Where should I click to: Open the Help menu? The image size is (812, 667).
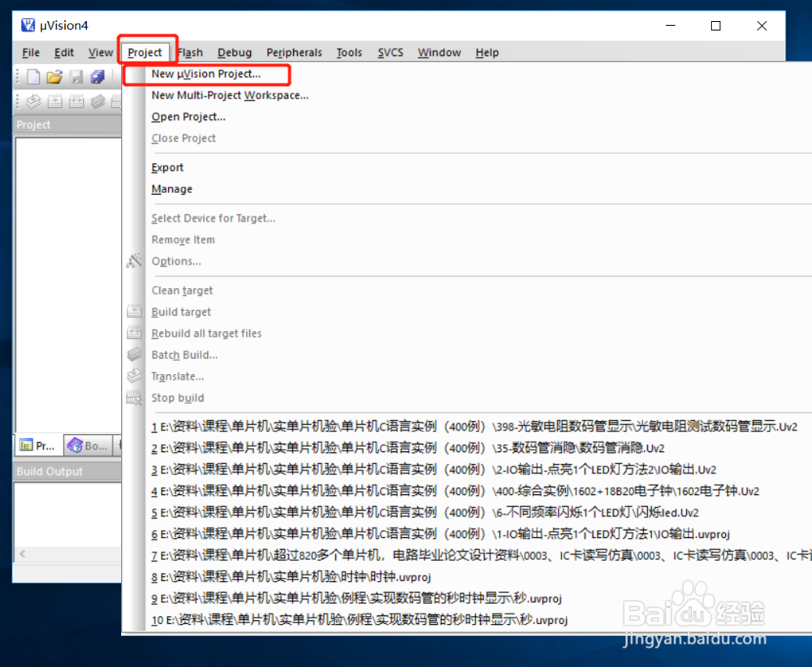pyautogui.click(x=486, y=52)
